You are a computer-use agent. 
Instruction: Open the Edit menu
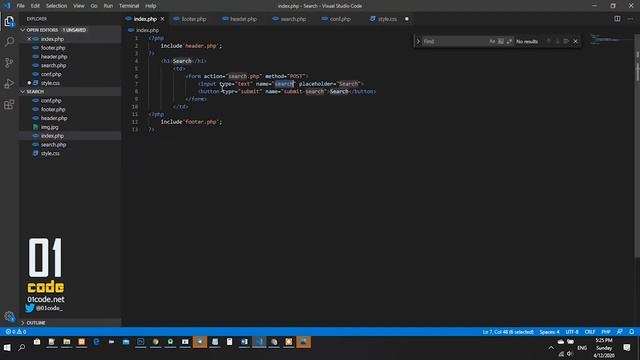(x=35, y=6)
